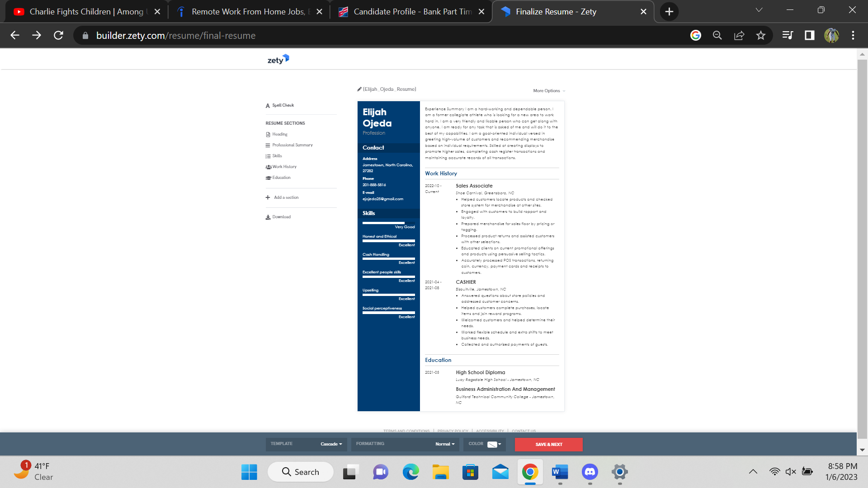Open the zoom magnifier in the address bar

[717, 35]
